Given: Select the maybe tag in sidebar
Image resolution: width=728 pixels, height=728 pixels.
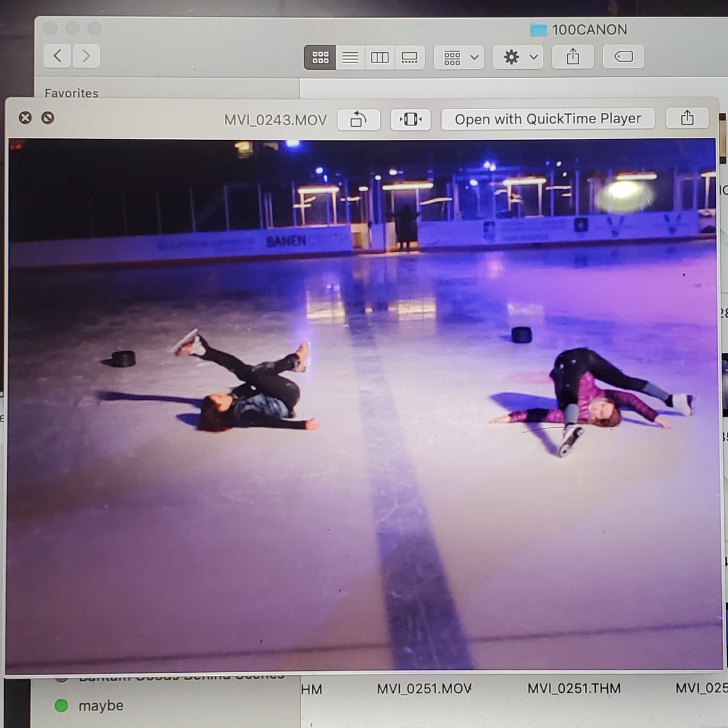Looking at the screenshot, I should pos(101,705).
